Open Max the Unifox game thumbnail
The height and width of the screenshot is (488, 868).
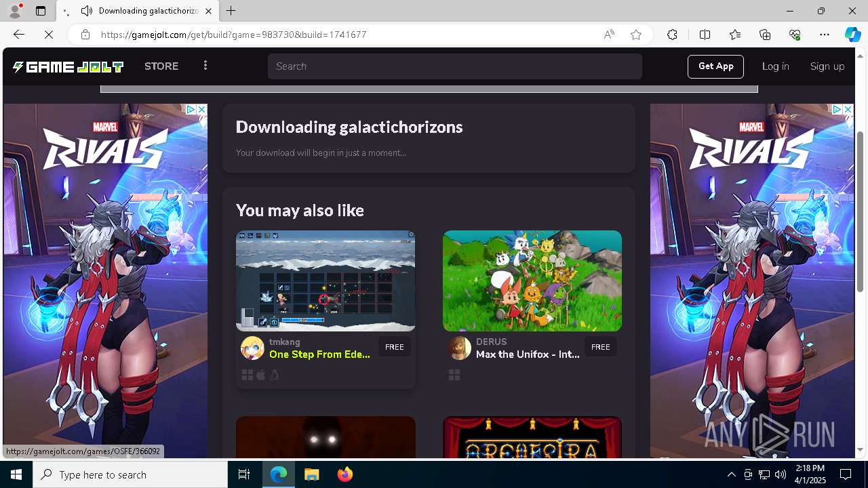click(x=532, y=281)
